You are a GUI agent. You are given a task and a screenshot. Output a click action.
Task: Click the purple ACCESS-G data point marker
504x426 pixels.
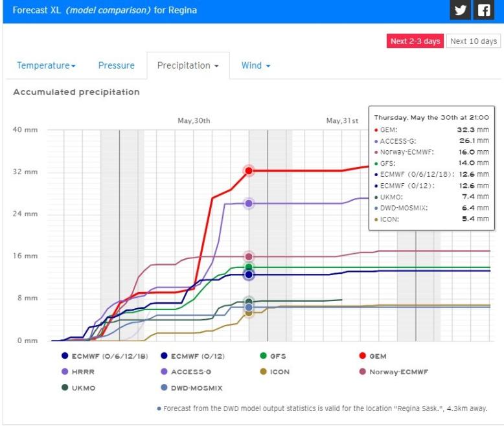(x=249, y=203)
